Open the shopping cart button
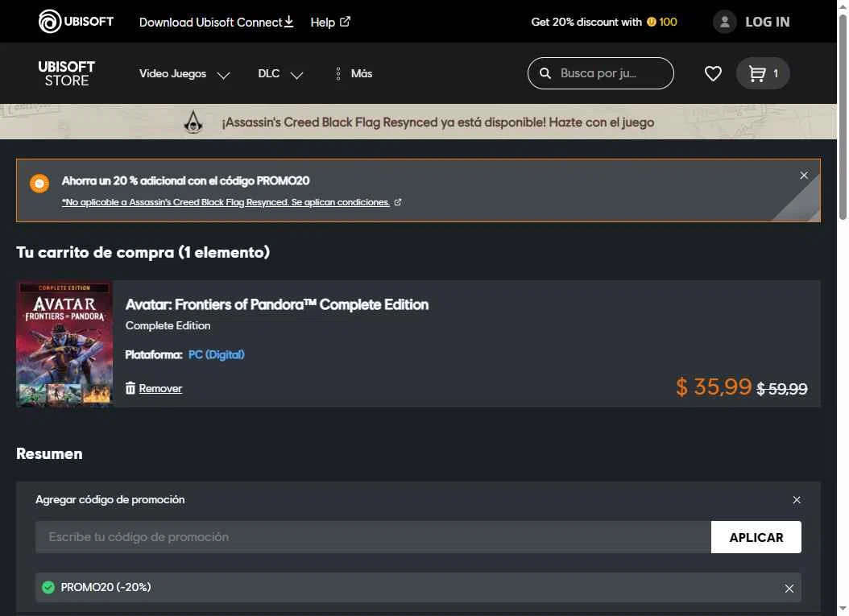 pos(763,73)
